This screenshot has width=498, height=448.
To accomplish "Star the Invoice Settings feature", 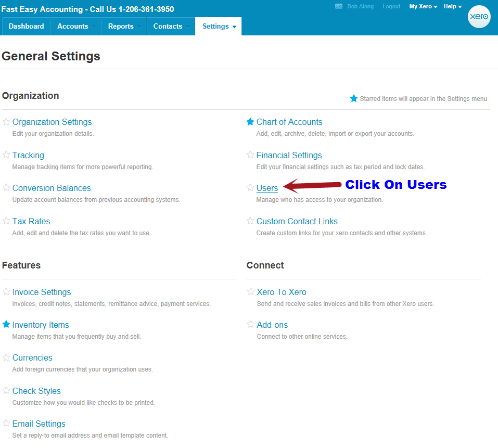I will coord(6,292).
